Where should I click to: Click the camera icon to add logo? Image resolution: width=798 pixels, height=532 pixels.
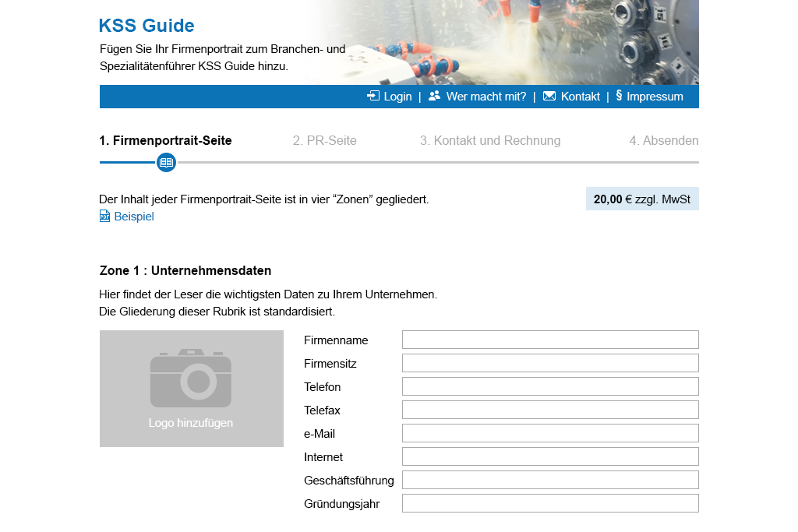191,379
